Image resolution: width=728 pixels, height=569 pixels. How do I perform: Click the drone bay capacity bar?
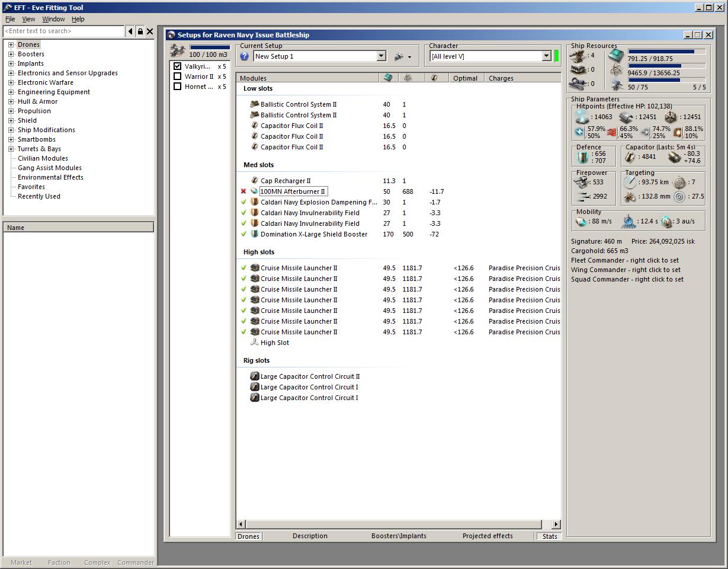(x=210, y=47)
